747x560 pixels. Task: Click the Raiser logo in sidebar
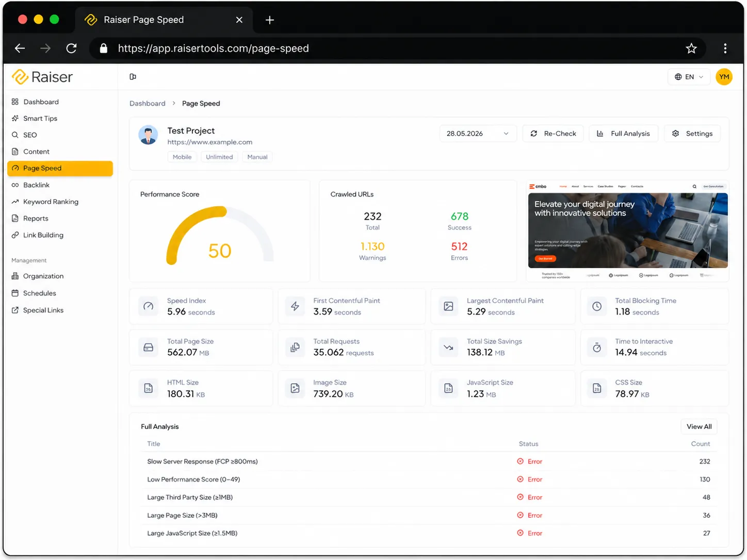pyautogui.click(x=42, y=77)
